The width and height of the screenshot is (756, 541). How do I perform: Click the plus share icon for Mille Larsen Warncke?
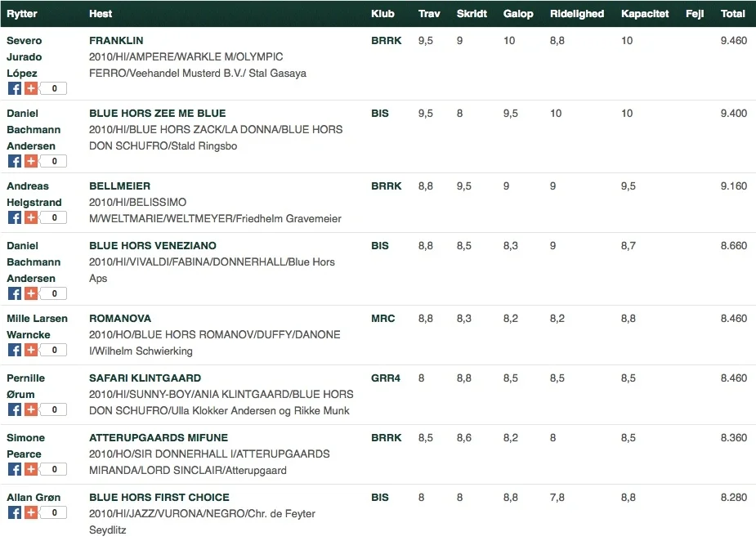(31, 350)
